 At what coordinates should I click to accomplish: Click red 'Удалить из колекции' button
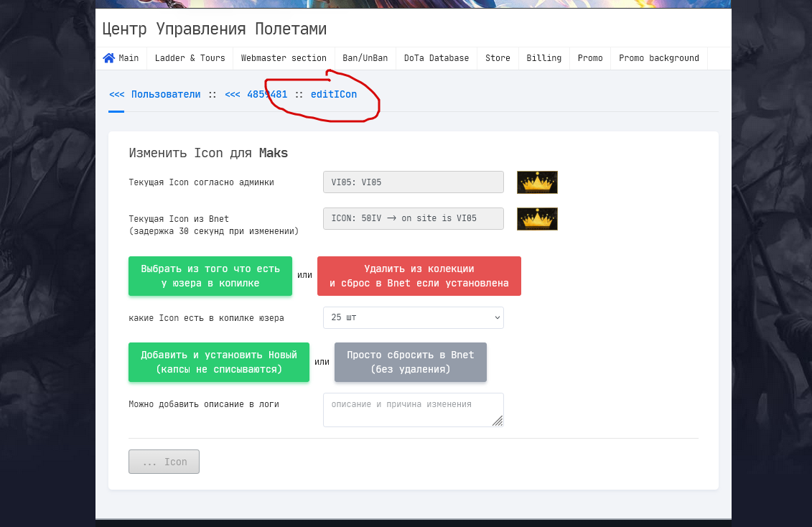coord(419,276)
